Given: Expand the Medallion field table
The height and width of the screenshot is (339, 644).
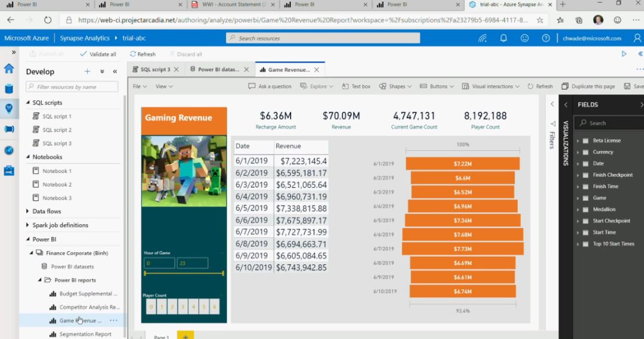Looking at the screenshot, I should [x=578, y=210].
